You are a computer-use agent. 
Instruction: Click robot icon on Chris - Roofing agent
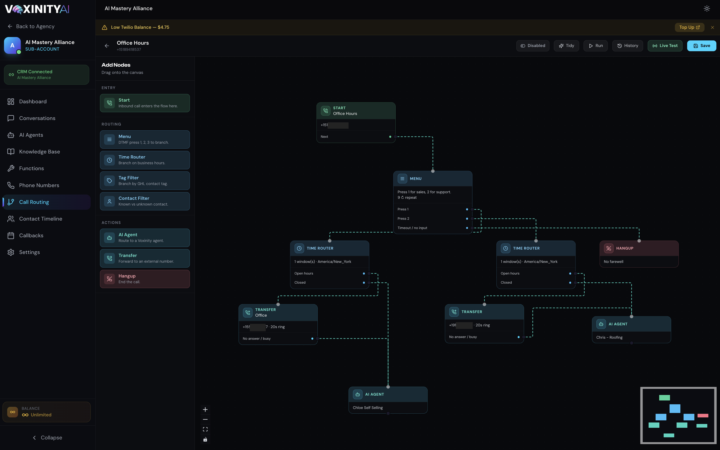pyautogui.click(x=601, y=324)
